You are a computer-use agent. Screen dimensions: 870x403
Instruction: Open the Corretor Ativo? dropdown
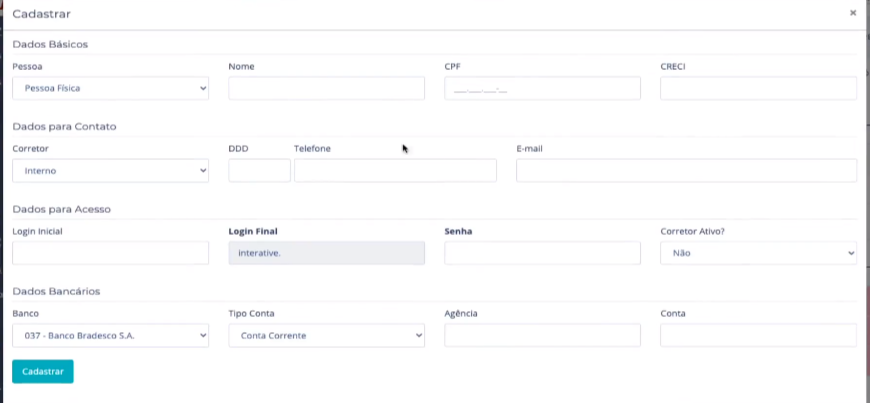pyautogui.click(x=758, y=253)
